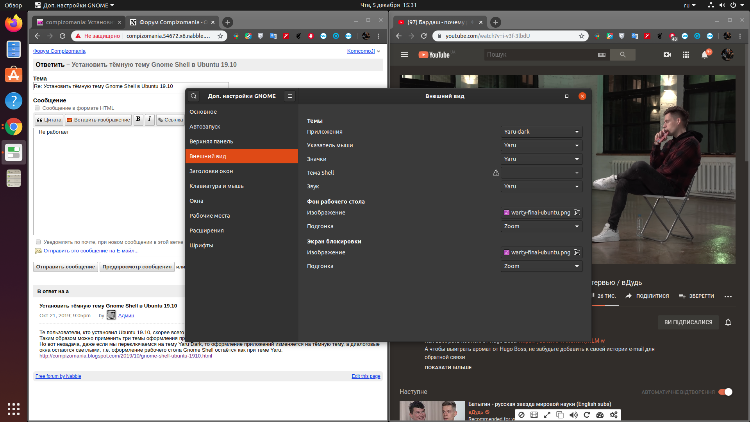Click the 'Отправить сообщение' button
The image size is (750, 422).
point(65,267)
